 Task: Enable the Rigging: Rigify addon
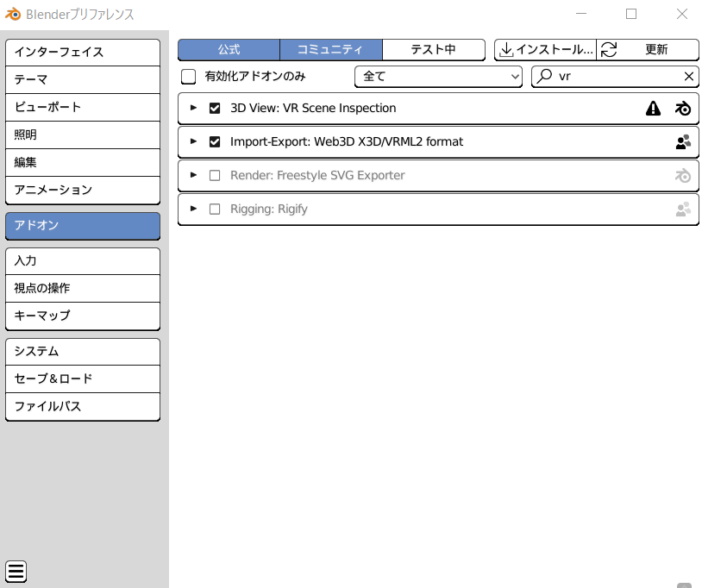[215, 209]
